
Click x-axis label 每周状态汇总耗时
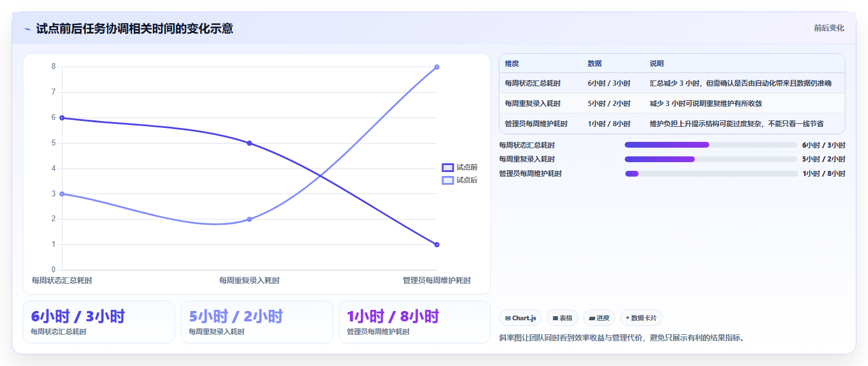(x=62, y=280)
